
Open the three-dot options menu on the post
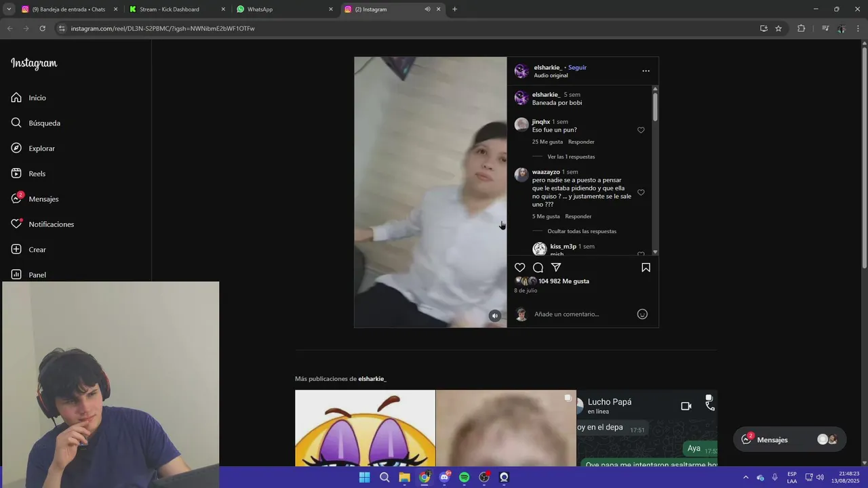pos(646,70)
